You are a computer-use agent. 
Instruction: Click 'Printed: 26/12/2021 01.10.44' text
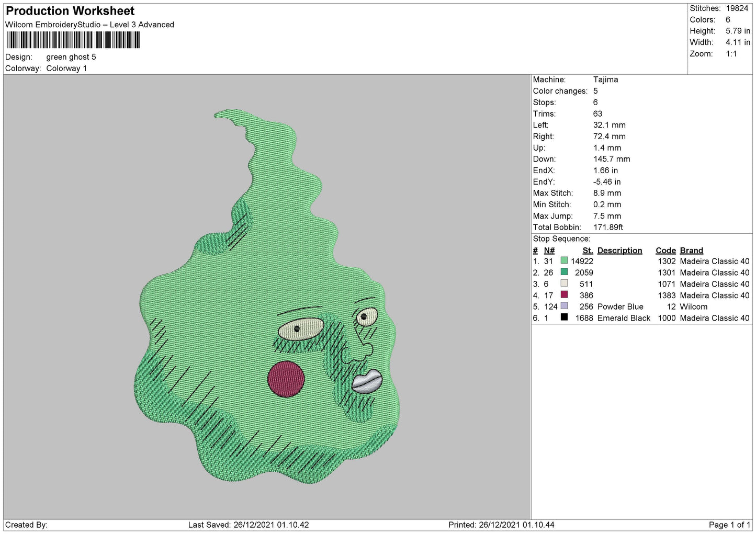click(x=501, y=525)
